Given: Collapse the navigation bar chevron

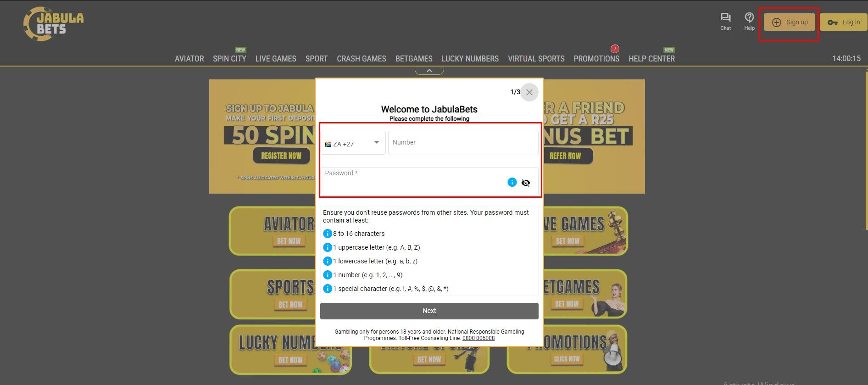Looking at the screenshot, I should pyautogui.click(x=429, y=71).
